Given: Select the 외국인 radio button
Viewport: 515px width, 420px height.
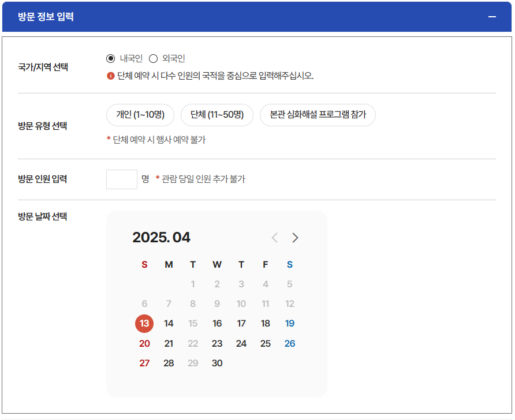Looking at the screenshot, I should coord(153,58).
